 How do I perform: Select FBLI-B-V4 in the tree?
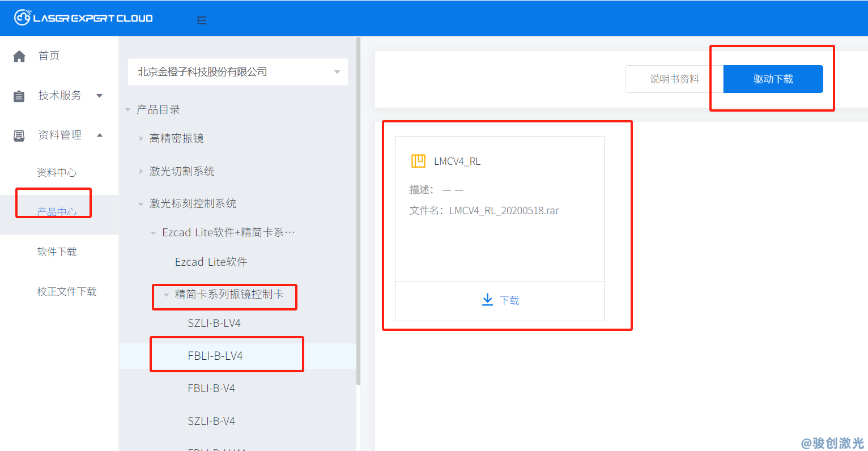[211, 388]
